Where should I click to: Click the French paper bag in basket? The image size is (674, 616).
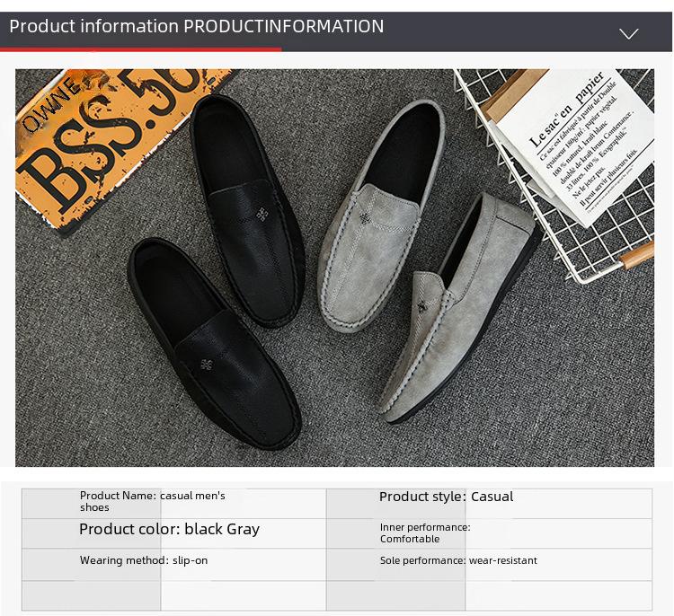[572, 144]
